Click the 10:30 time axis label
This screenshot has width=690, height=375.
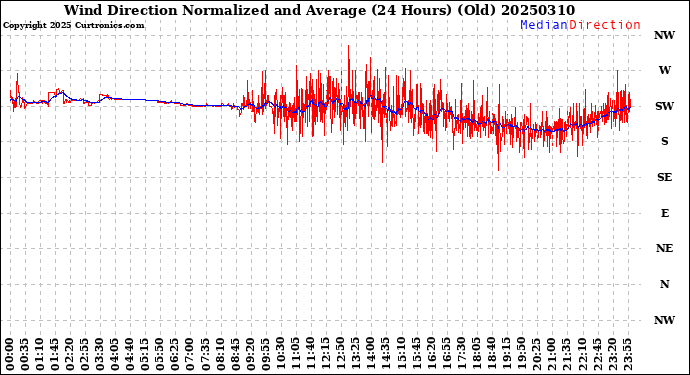pyautogui.click(x=280, y=354)
